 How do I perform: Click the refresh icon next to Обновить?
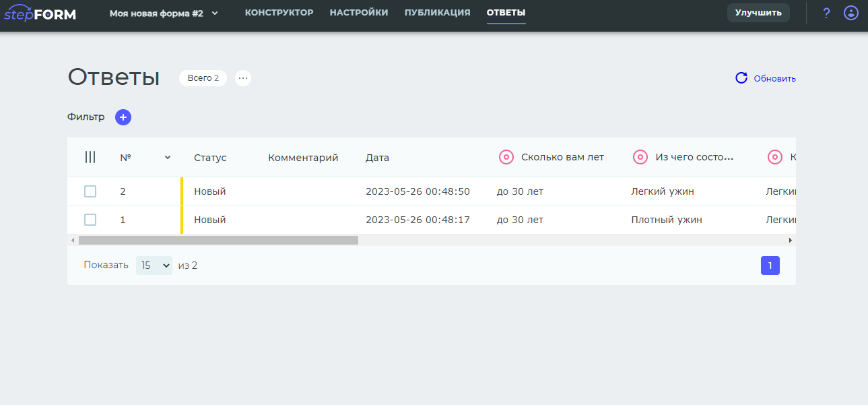741,78
